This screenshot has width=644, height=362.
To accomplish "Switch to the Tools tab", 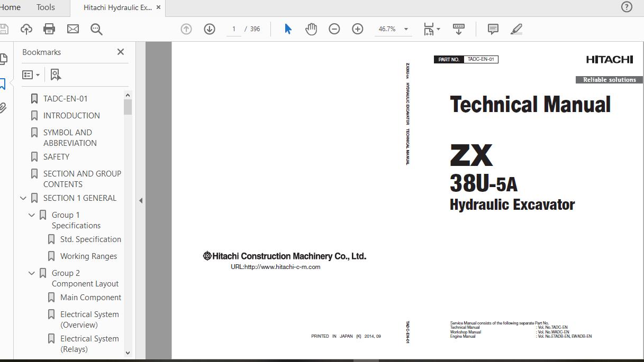I will (46, 7).
